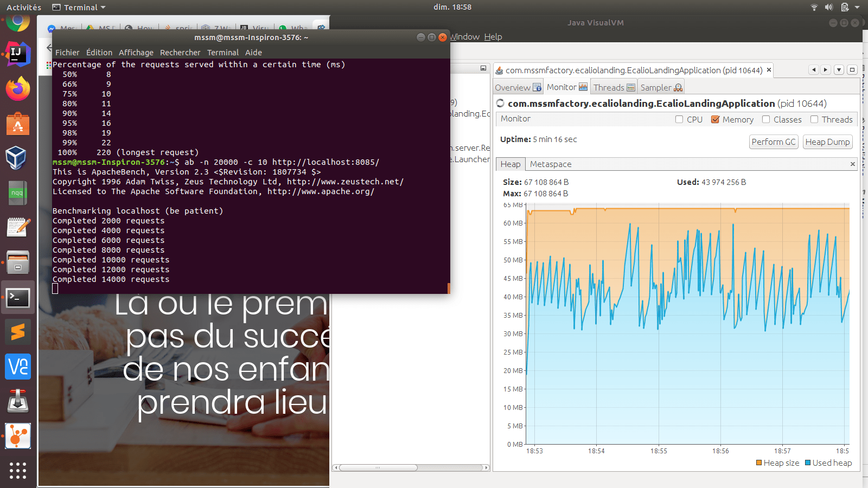
Task: Click the Used heap legend swatch
Action: point(808,463)
